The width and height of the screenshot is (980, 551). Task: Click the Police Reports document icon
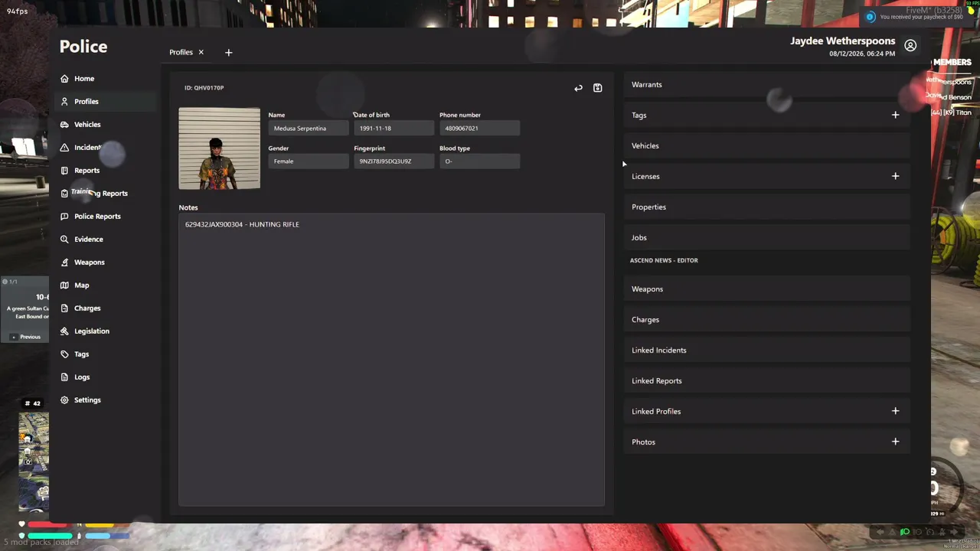(64, 216)
